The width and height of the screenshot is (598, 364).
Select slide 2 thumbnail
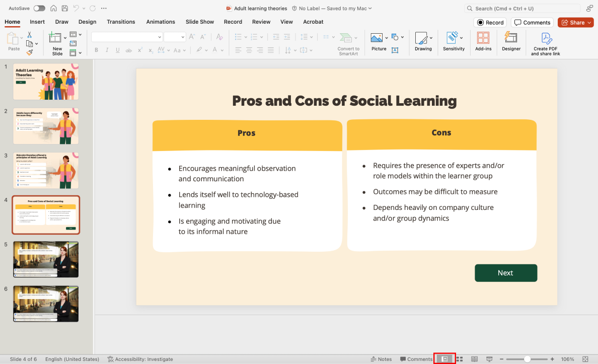coord(46,126)
